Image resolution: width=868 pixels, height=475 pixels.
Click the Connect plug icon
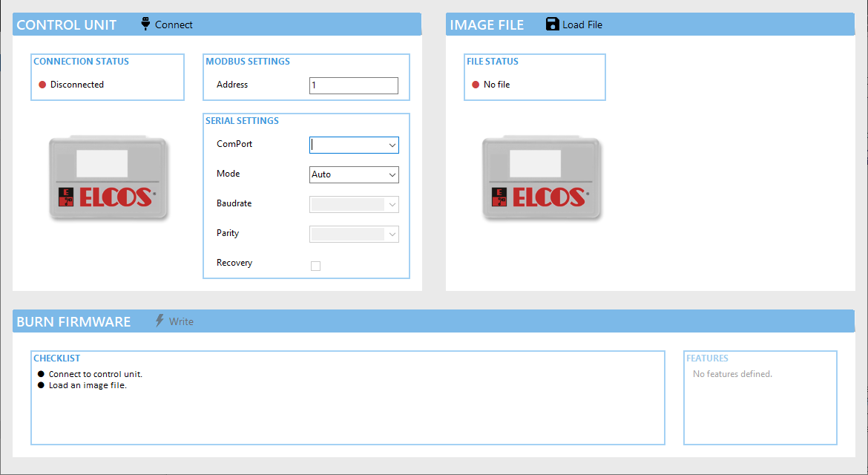(145, 24)
